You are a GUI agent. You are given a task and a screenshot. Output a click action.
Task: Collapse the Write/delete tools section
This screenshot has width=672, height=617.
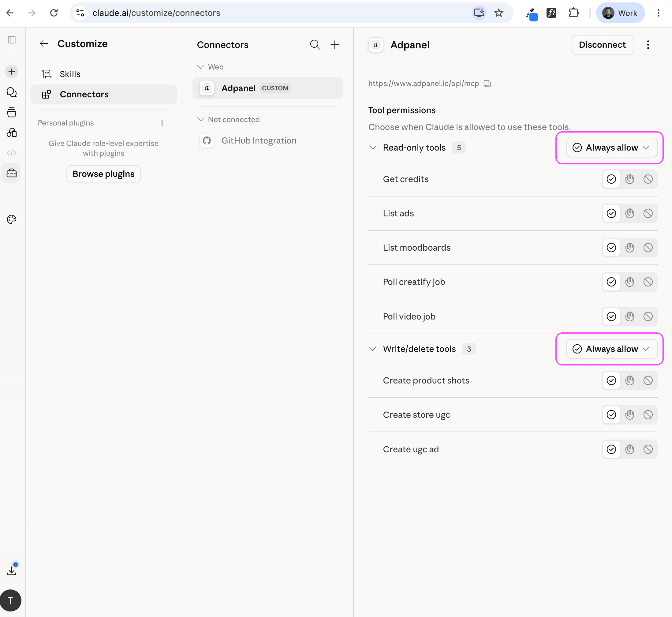pos(372,349)
